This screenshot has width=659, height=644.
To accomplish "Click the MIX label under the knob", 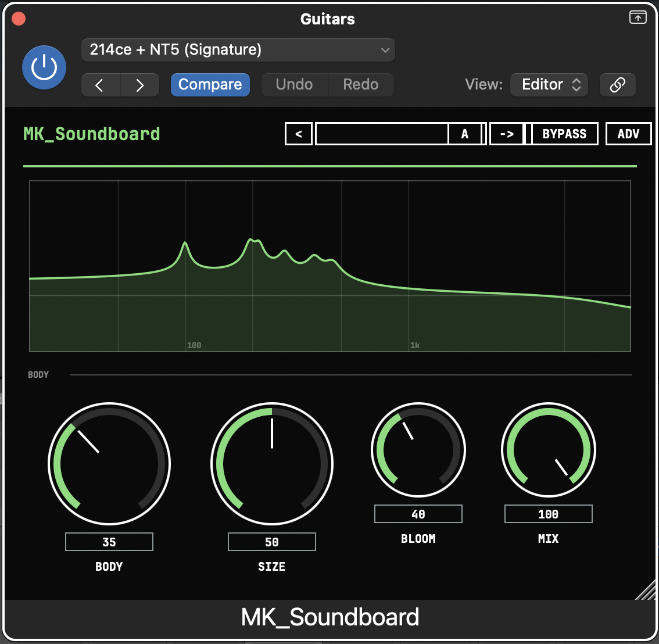I will [x=549, y=539].
